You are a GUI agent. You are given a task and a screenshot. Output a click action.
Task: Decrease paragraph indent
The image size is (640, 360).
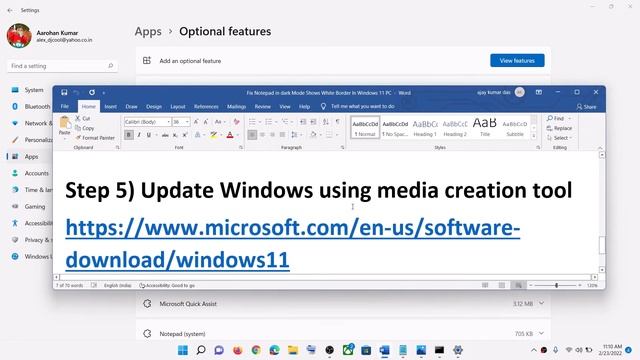tap(303, 122)
